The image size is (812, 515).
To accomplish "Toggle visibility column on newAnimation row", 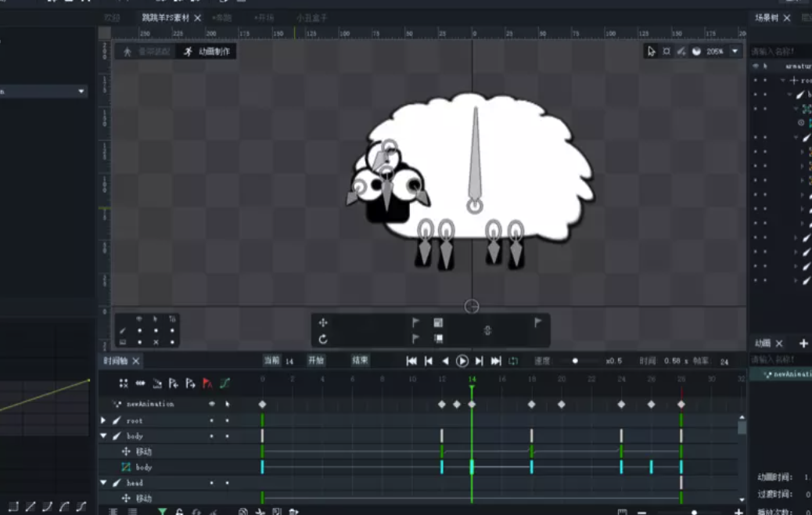I will 211,404.
